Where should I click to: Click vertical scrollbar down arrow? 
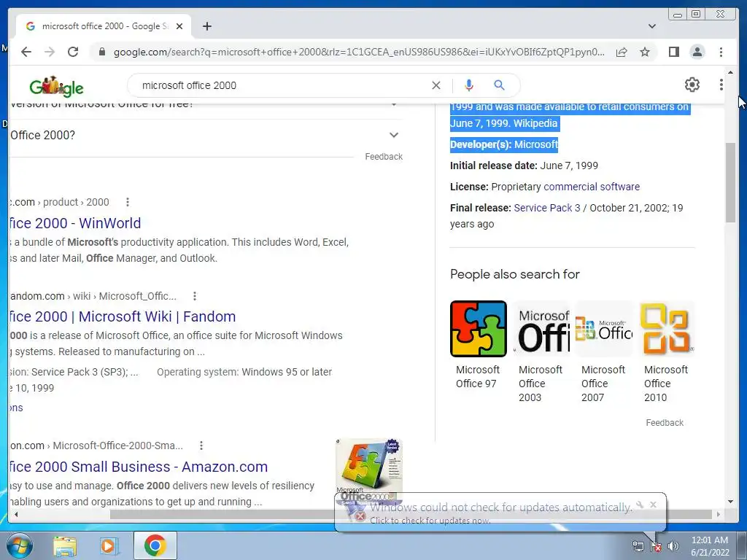coord(730,502)
